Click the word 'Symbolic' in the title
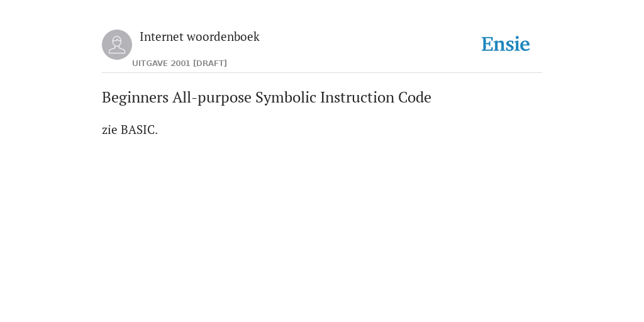 coord(286,97)
